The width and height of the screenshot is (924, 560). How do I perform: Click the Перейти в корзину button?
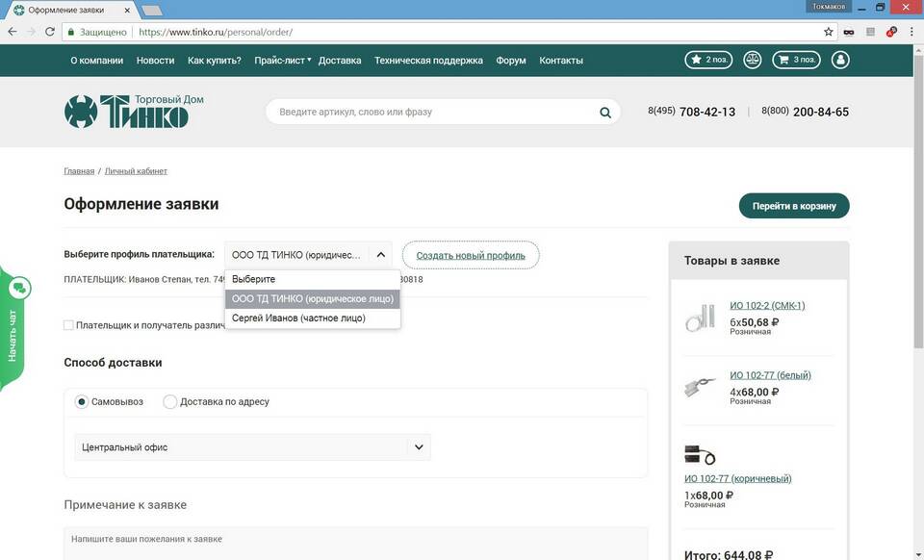coord(794,206)
